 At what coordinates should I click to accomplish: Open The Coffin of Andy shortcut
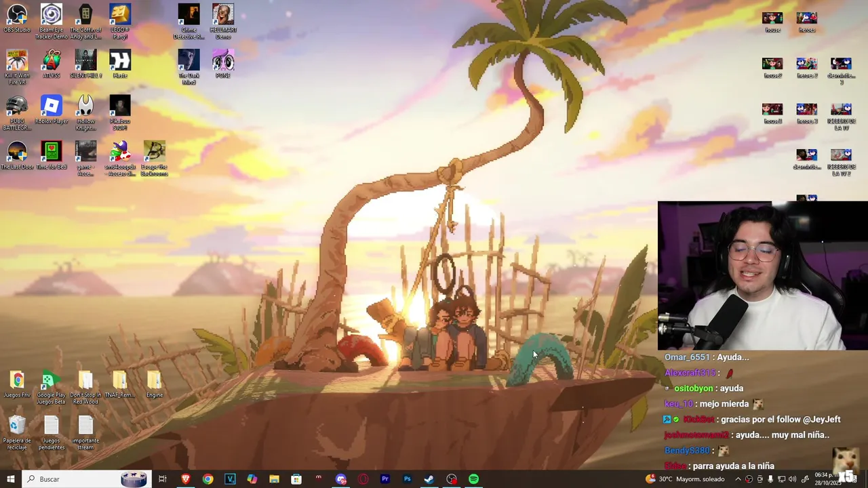85,22
